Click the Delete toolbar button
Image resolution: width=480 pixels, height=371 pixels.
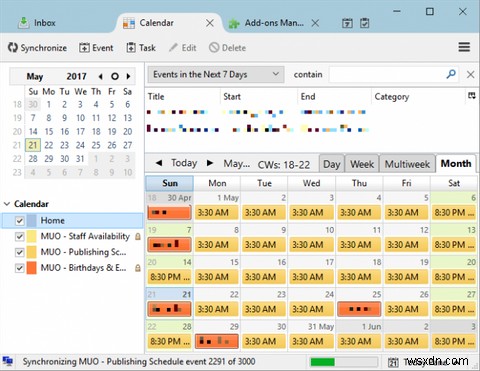click(228, 48)
